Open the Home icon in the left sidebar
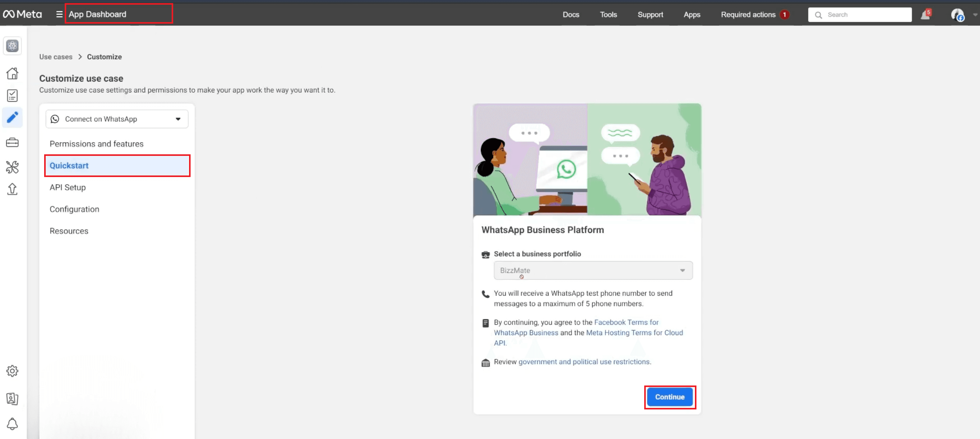 [x=12, y=73]
